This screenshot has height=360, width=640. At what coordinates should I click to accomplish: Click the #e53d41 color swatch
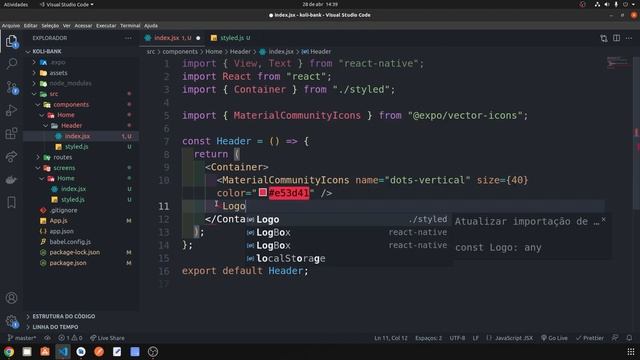[262, 192]
